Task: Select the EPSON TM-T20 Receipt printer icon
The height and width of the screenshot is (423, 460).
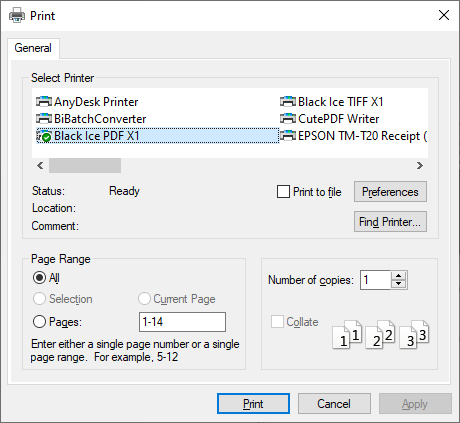Action: point(288,136)
